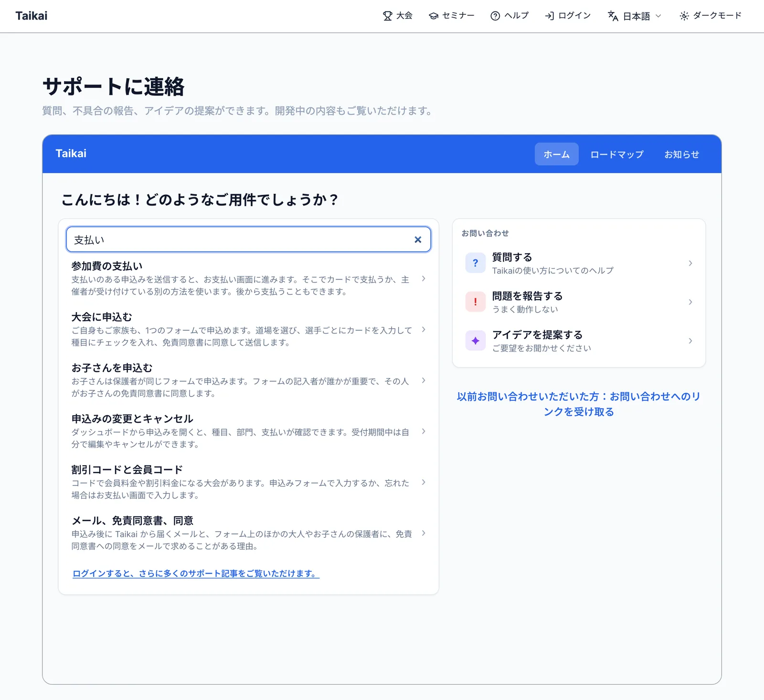The image size is (764, 700).
Task: Click the translate icon beside 日本語
Action: (613, 16)
